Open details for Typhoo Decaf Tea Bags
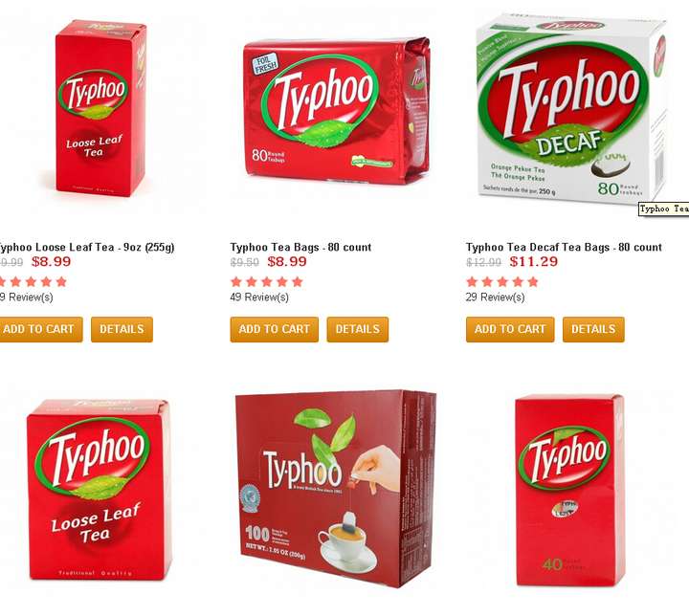 (593, 329)
